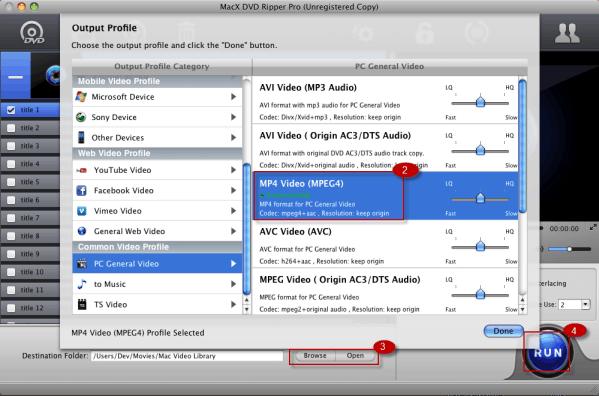Check the title 2 checkbox
Viewport: 599px width, 396px height.
coord(11,128)
